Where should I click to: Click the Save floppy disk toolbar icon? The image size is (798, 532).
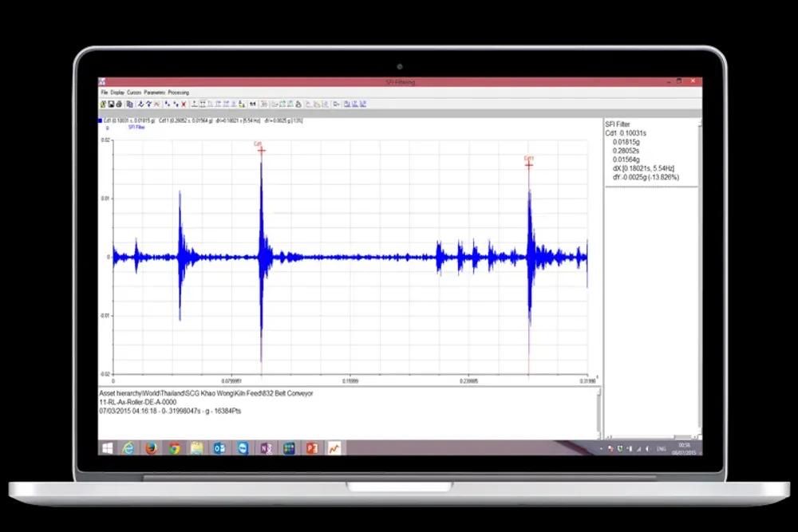(x=111, y=104)
